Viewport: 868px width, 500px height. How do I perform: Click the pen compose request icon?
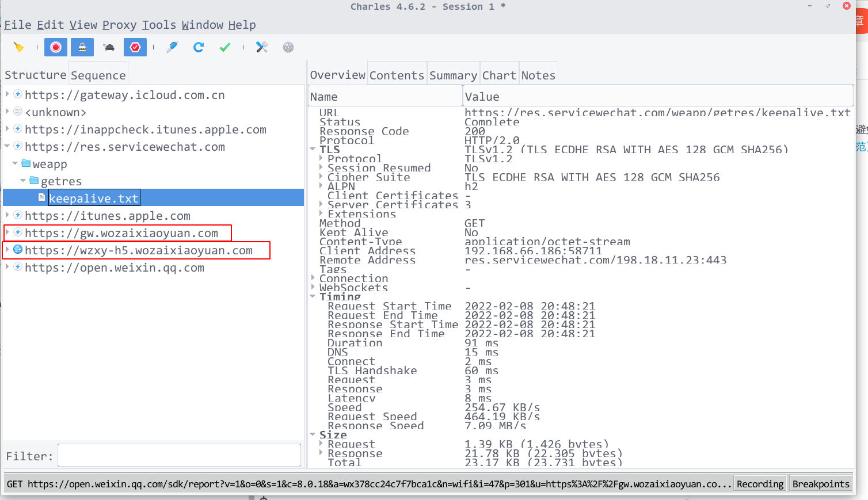[172, 47]
